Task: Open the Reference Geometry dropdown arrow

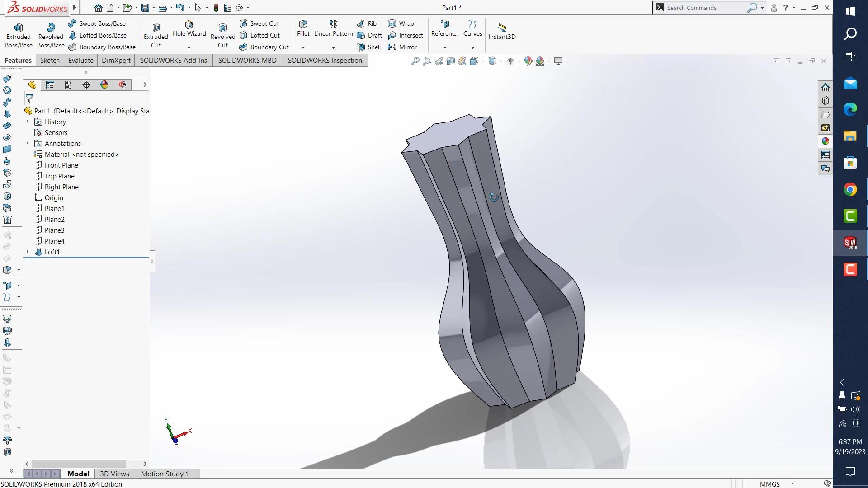Action: [x=445, y=48]
